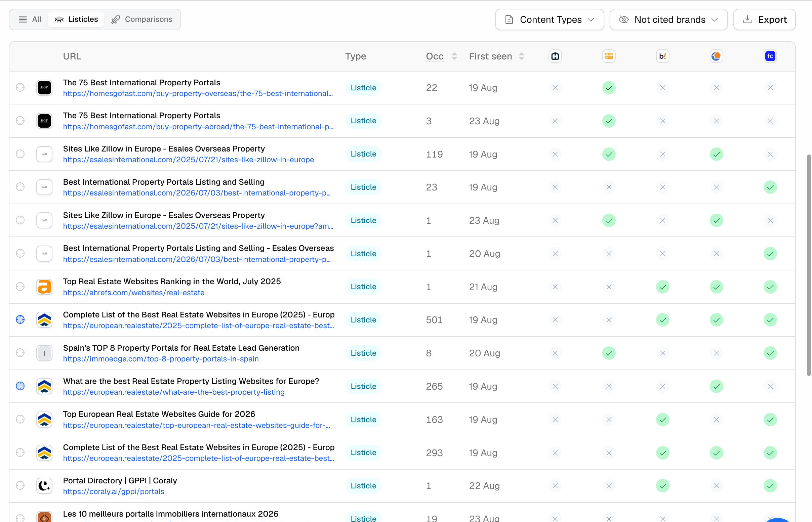Click the green check under 'A Place in the Sun' for the 22-occurrence row
812x522 pixels.
(x=609, y=88)
